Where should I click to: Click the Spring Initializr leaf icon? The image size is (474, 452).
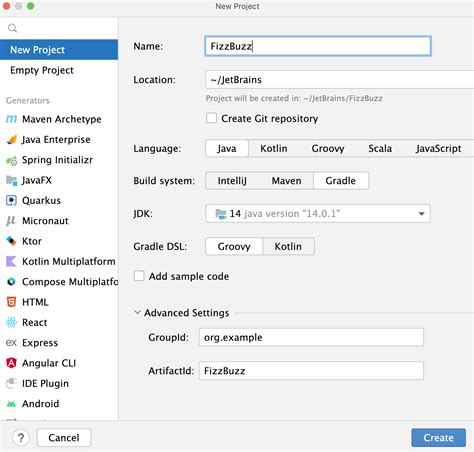tap(11, 160)
